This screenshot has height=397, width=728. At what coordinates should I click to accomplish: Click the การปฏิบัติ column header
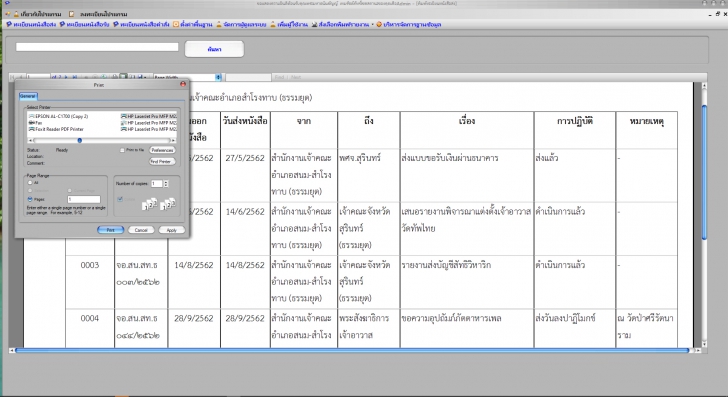click(575, 121)
